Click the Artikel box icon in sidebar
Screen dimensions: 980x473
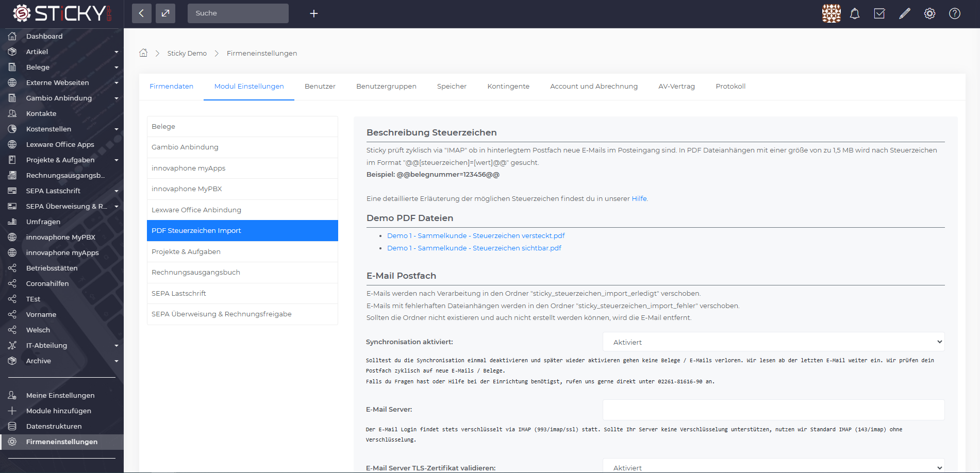(x=12, y=52)
